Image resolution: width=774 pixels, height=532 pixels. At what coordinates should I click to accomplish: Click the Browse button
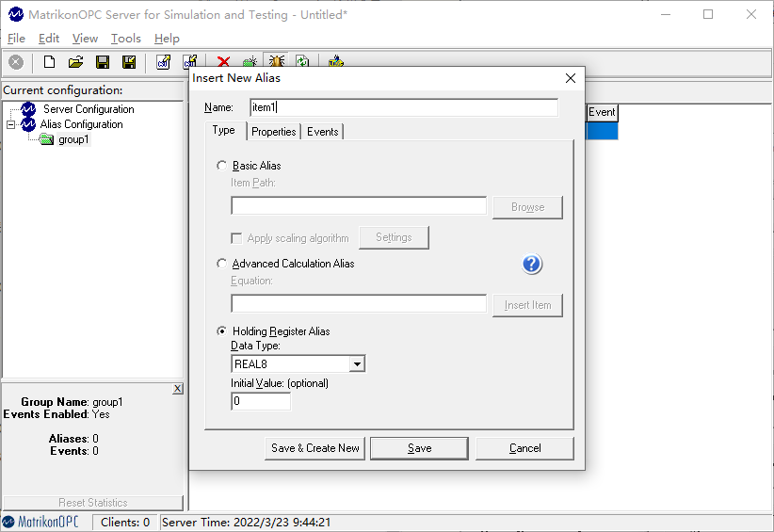527,207
